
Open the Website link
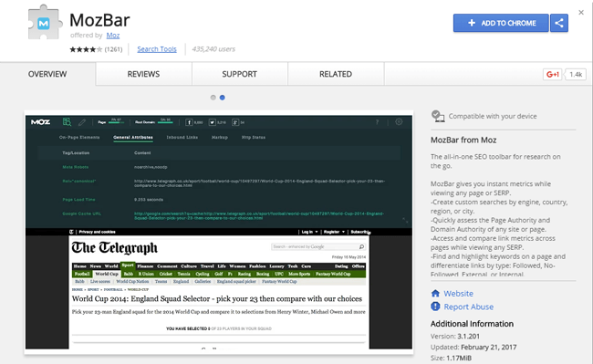click(x=458, y=294)
